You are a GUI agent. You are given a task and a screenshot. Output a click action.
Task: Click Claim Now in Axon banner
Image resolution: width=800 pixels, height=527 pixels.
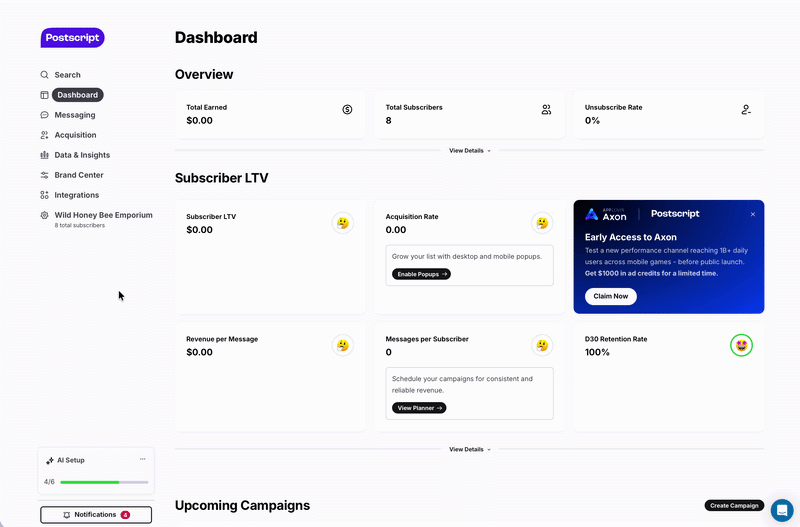611,296
